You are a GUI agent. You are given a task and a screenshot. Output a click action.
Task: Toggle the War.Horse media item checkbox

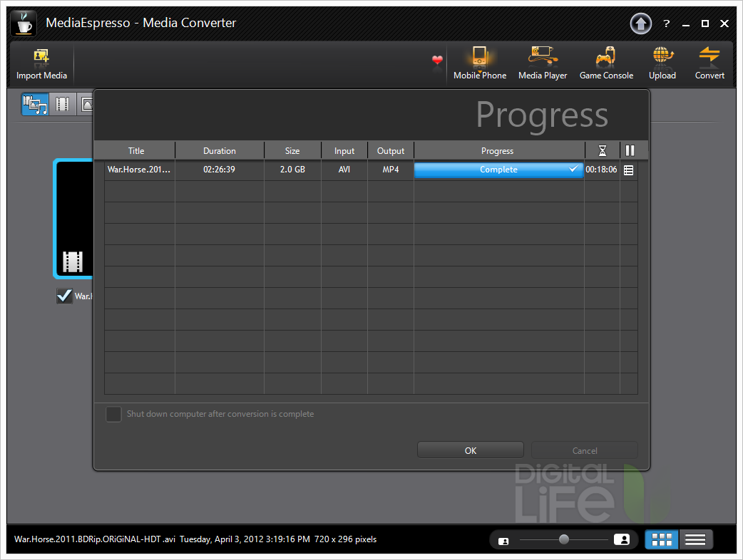pyautogui.click(x=64, y=296)
